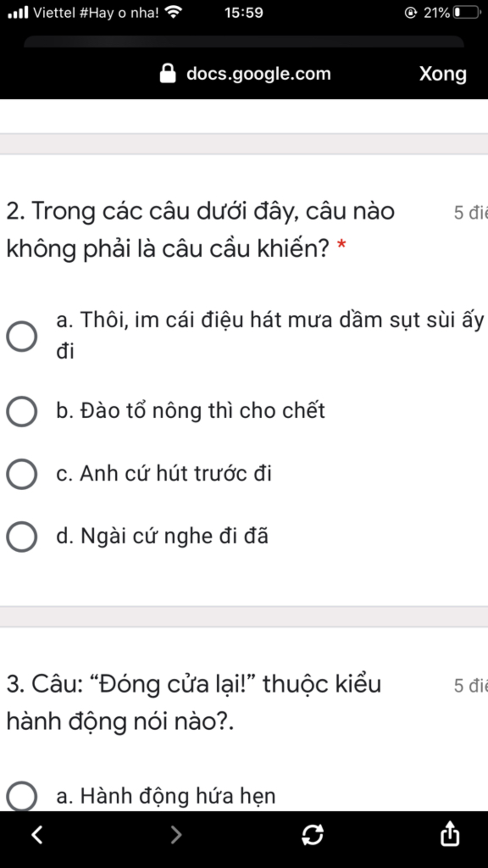Choose option d. Ngài cứ nghe đi đã
The height and width of the screenshot is (868, 488).
tap(22, 537)
